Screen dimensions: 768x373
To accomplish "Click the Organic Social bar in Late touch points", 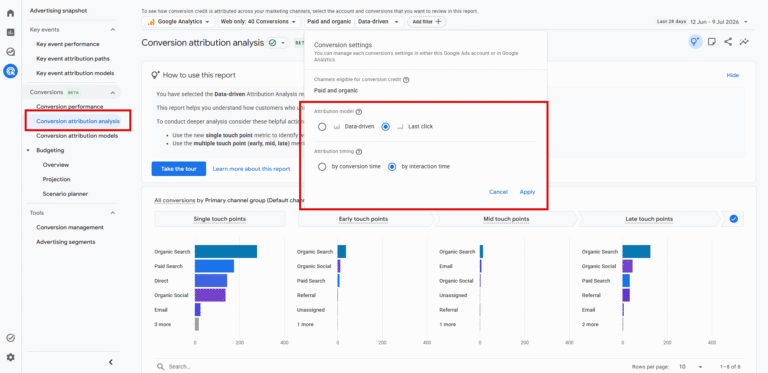I will coord(627,266).
